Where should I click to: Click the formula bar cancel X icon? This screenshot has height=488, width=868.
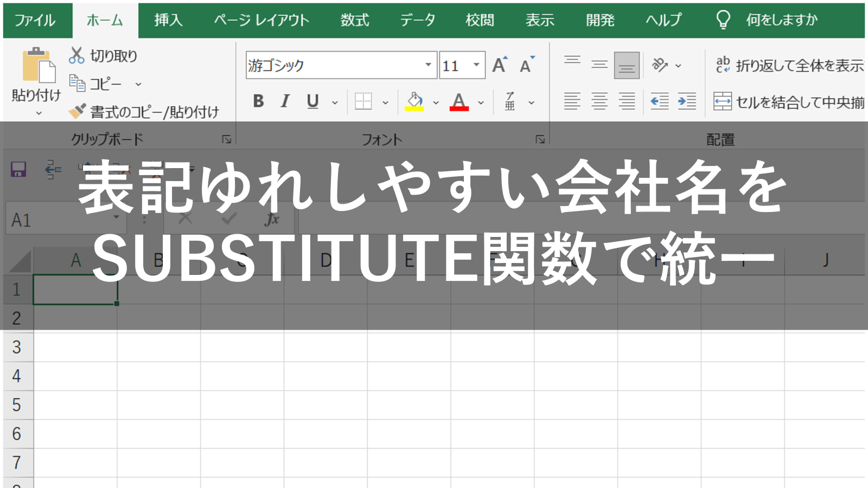pyautogui.click(x=186, y=219)
